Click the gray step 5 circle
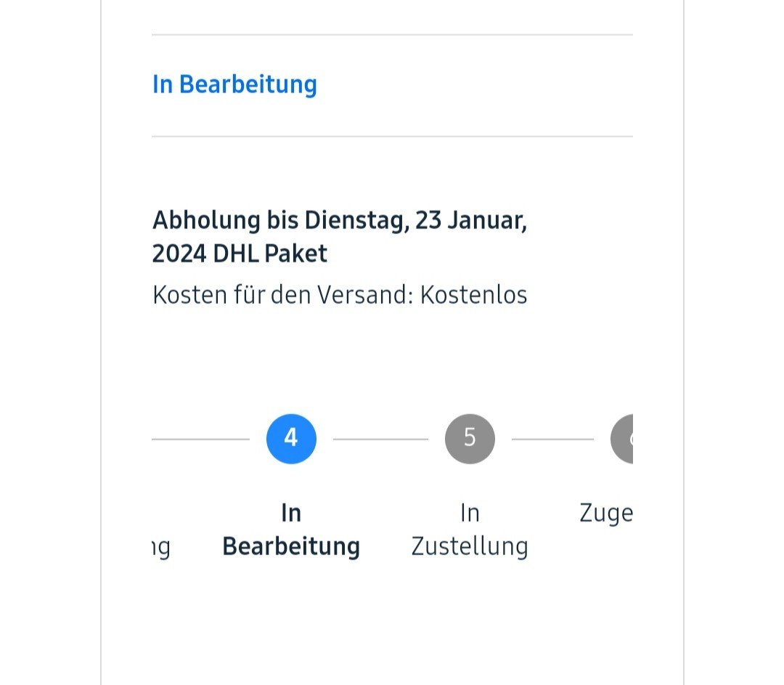 tap(470, 439)
